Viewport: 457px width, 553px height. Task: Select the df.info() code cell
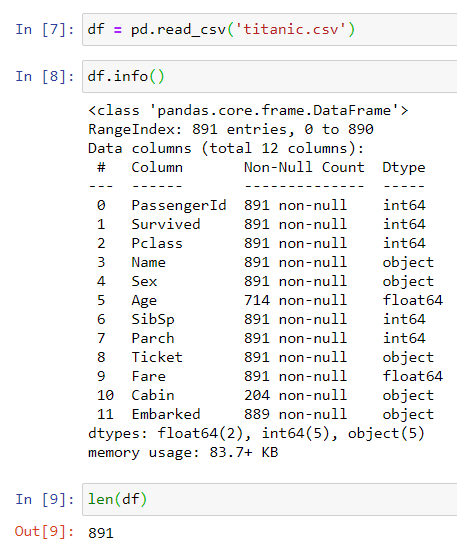tap(270, 77)
